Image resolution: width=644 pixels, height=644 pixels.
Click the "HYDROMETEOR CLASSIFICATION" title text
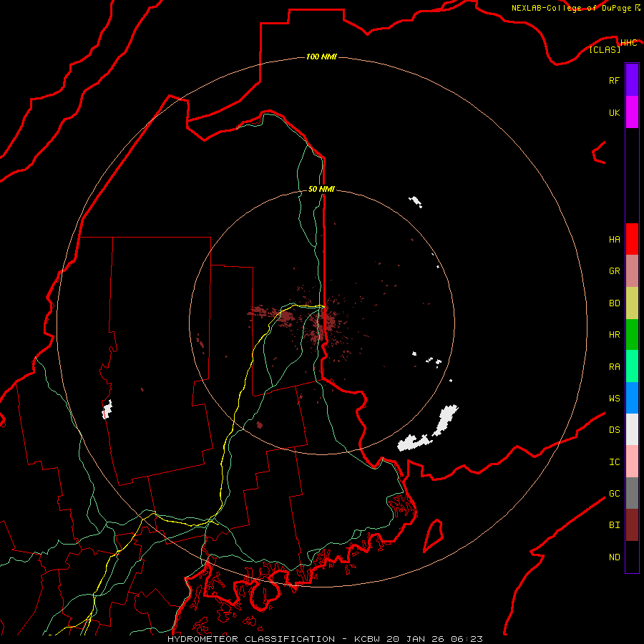(x=251, y=639)
